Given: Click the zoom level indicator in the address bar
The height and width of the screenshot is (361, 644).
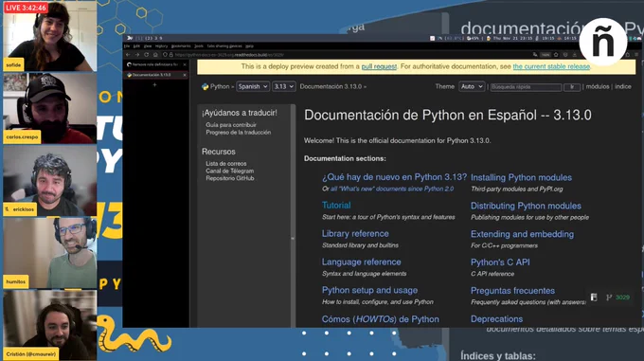Looking at the screenshot, I should pos(546,55).
